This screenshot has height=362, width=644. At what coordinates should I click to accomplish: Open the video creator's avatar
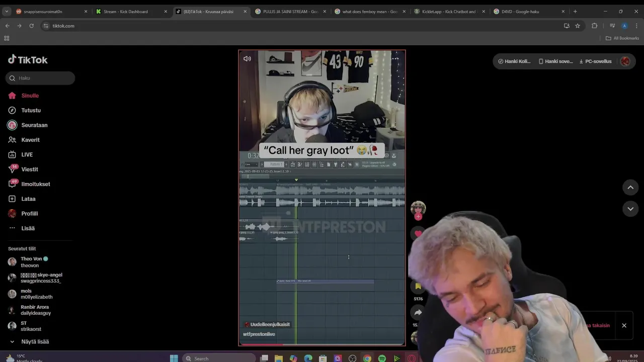418,208
